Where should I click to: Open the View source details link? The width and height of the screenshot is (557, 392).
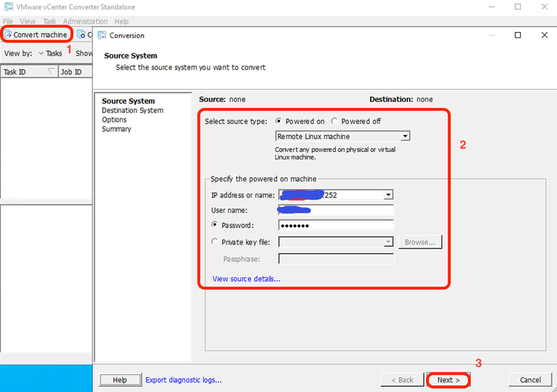246,279
